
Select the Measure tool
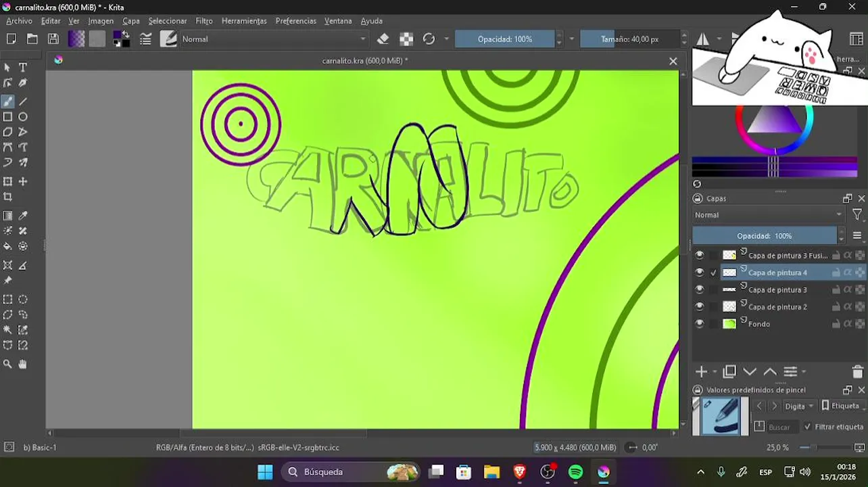[23, 265]
